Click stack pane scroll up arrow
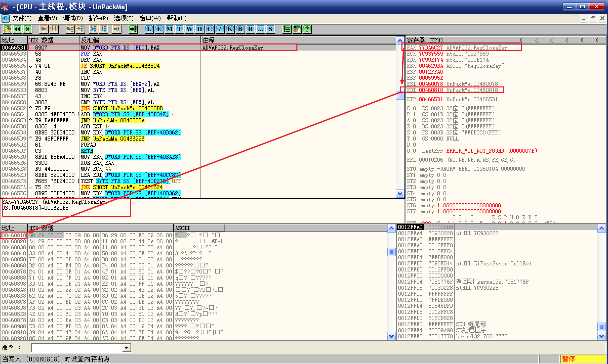The height and width of the screenshot is (364, 608). (x=601, y=229)
